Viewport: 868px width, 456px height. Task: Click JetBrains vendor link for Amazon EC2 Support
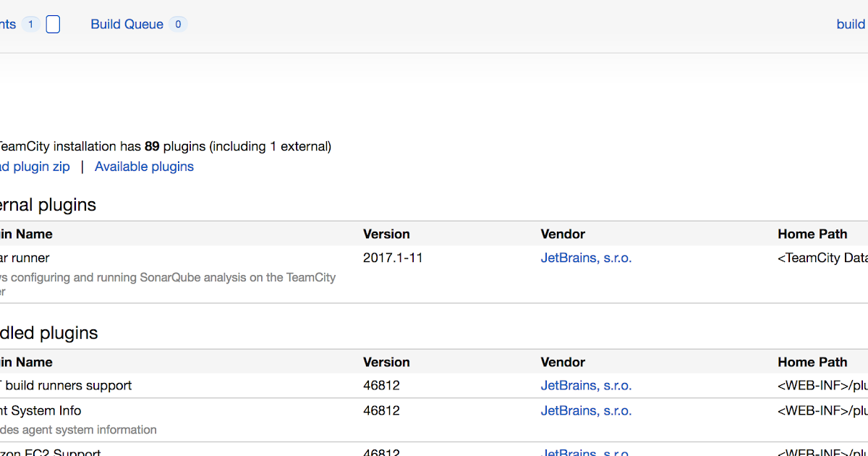[x=584, y=452]
